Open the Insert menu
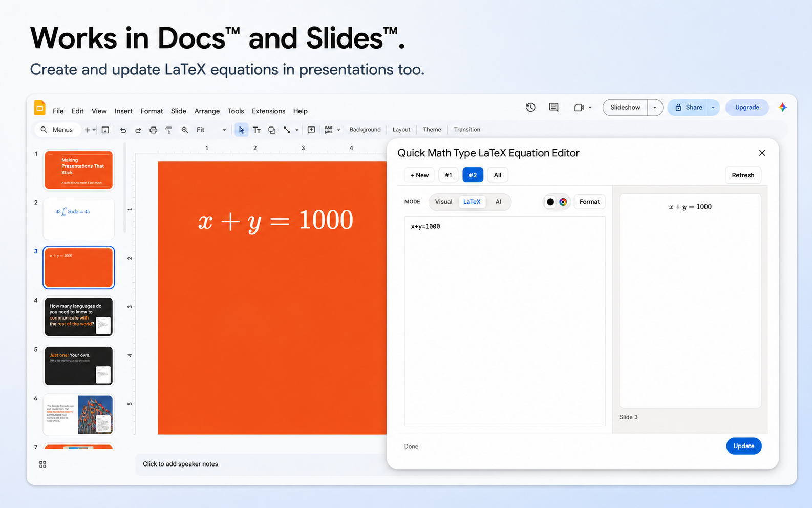 coord(123,111)
